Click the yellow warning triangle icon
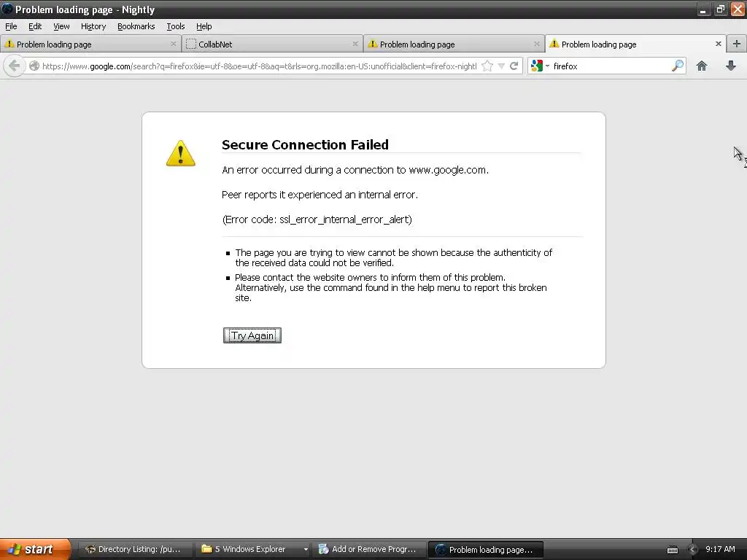747x560 pixels. tap(181, 153)
